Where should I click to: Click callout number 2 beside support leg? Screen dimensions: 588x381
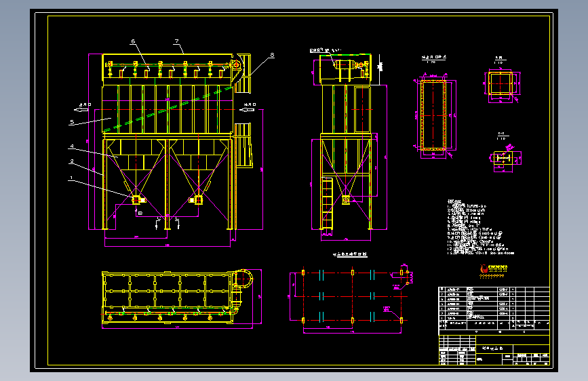[x=72, y=161]
